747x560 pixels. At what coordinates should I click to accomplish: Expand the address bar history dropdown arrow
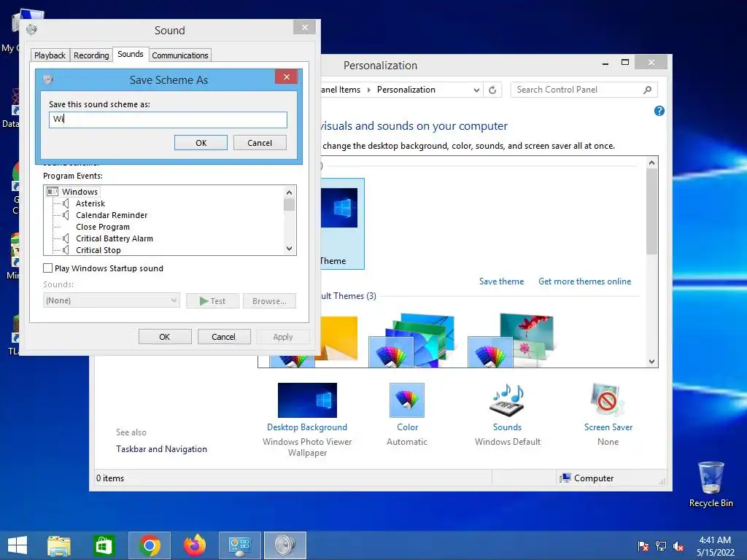[476, 90]
